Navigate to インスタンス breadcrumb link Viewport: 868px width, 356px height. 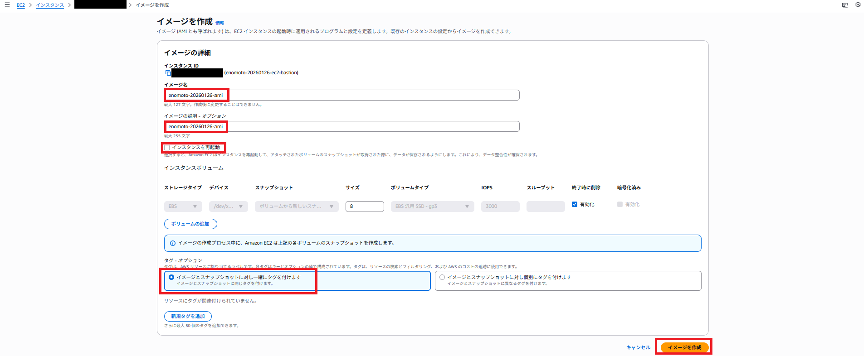(x=50, y=5)
